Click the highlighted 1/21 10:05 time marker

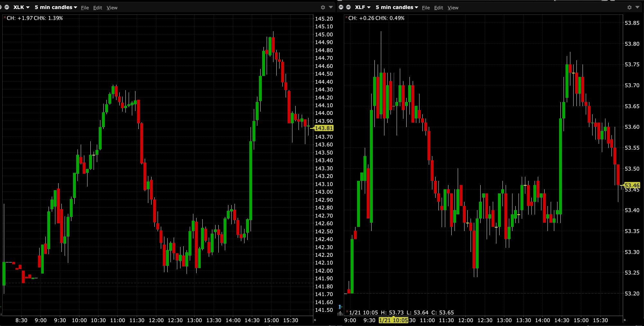coord(393,320)
